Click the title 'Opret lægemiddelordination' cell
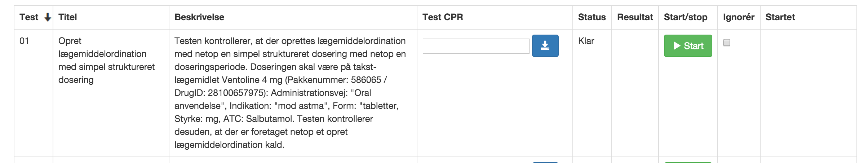The width and height of the screenshot is (868, 163). [x=107, y=60]
